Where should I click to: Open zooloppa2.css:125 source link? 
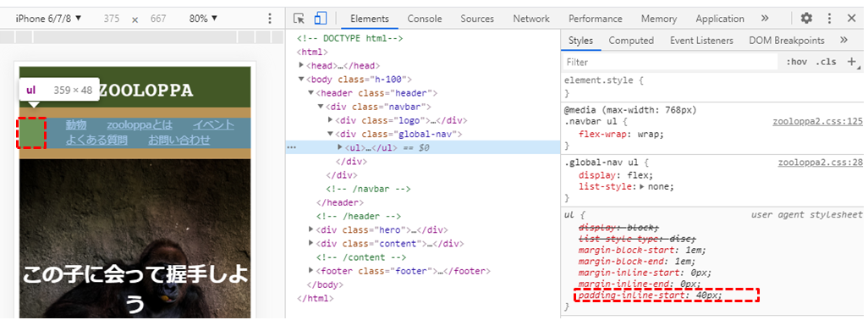point(817,121)
